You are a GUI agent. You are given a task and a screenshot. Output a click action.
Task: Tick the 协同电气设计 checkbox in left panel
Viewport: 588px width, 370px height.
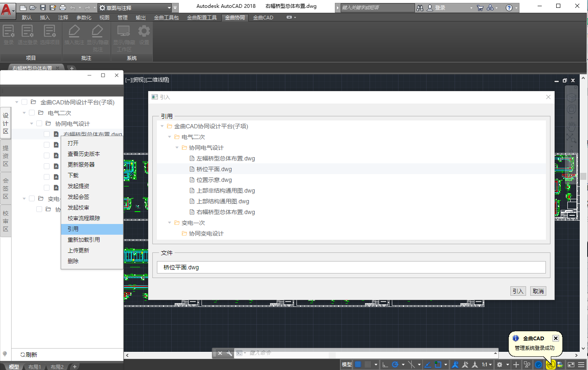39,123
